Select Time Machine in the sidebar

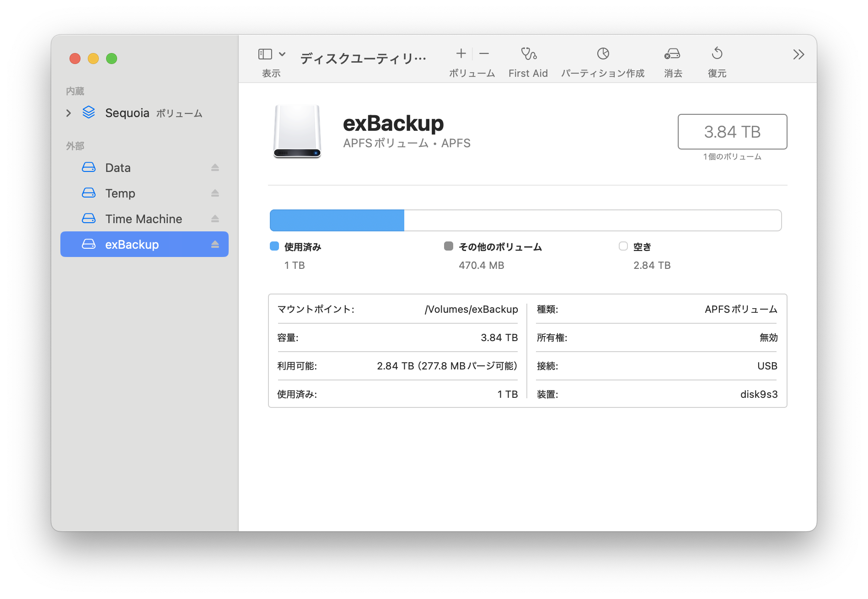click(x=144, y=219)
